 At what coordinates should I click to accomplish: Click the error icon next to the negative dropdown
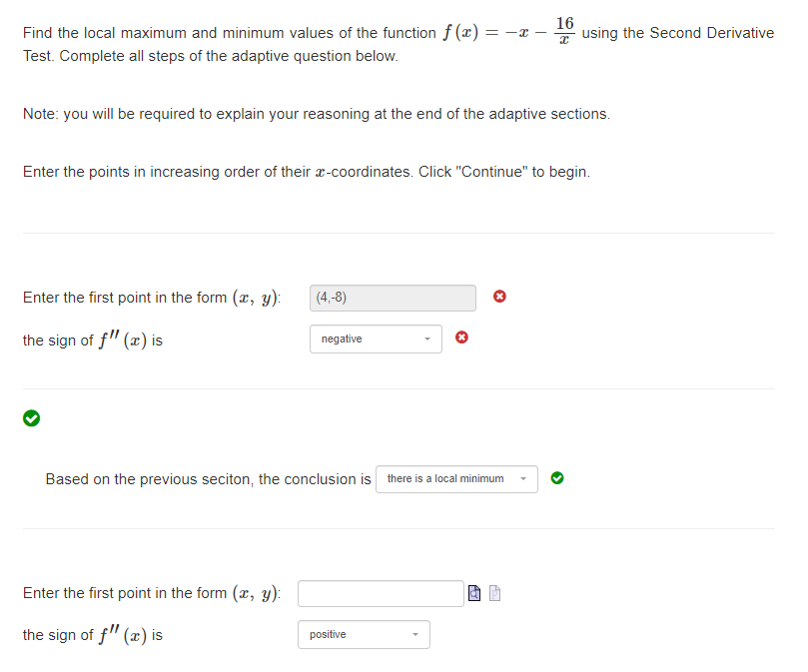click(461, 338)
